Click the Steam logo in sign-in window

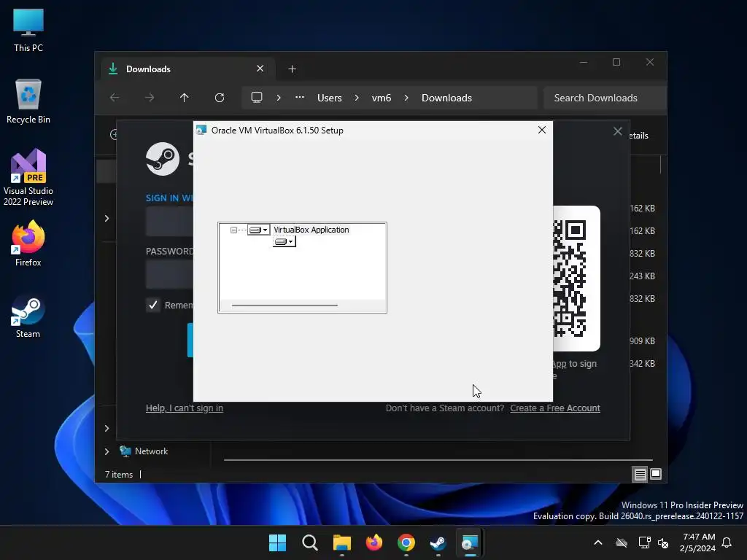point(163,158)
